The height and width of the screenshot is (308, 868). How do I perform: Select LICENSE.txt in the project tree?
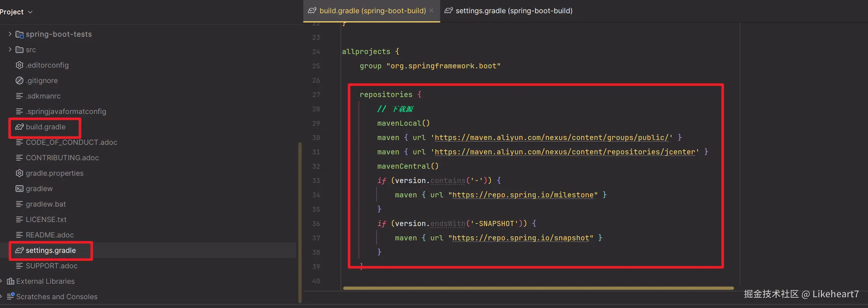pyautogui.click(x=46, y=219)
